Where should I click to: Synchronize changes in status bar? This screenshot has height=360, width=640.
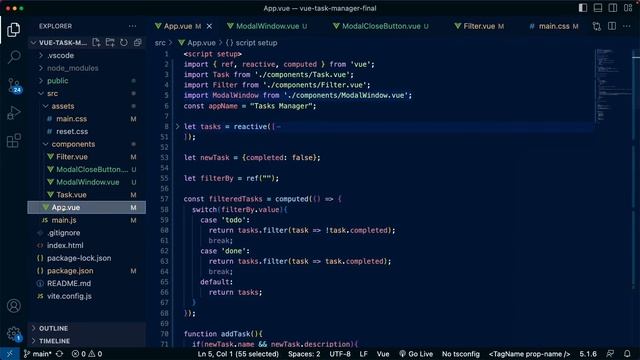point(60,354)
